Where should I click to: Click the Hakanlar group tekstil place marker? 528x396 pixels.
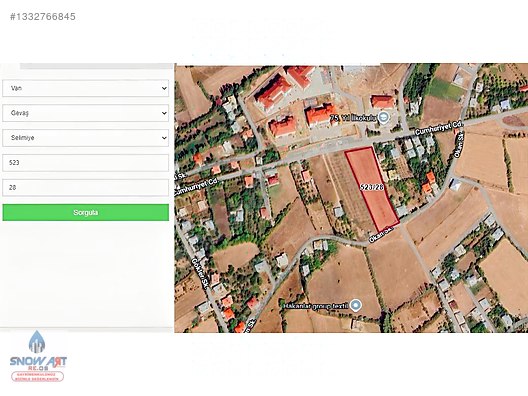[x=356, y=305]
